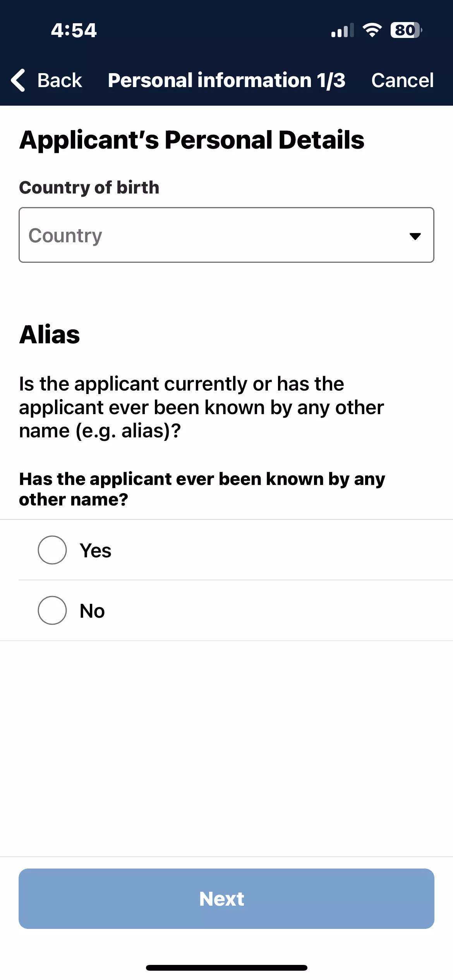Tap the Country of birth field label
This screenshot has width=453, height=980.
tap(89, 188)
